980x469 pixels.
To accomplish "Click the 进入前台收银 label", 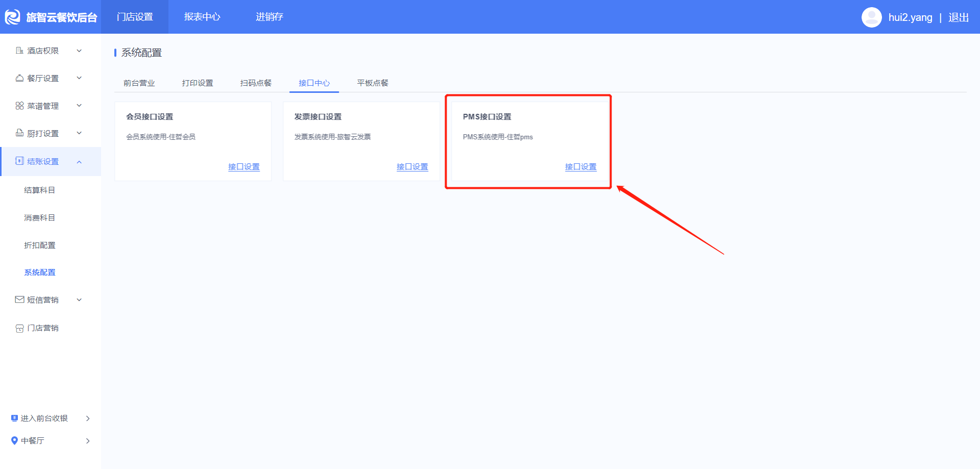I will [x=44, y=418].
